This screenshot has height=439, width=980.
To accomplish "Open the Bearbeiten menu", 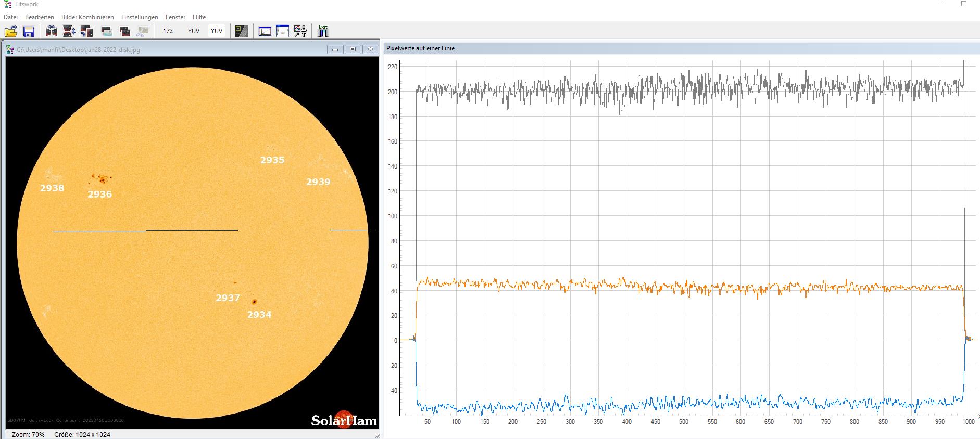I will pyautogui.click(x=40, y=17).
